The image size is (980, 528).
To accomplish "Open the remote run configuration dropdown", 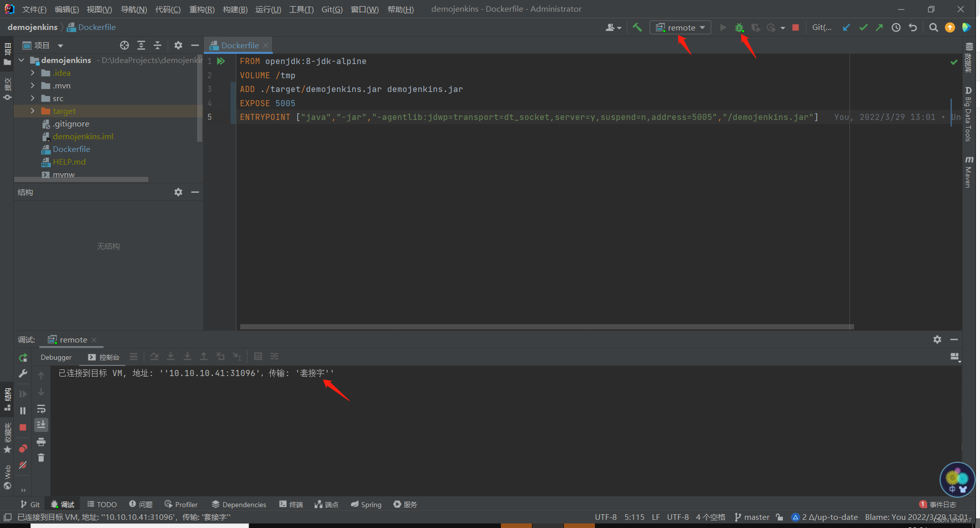I will coord(680,27).
